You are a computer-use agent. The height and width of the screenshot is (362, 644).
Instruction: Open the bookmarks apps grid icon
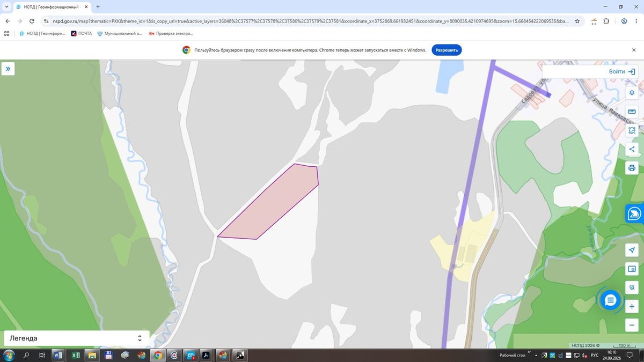tap(7, 33)
